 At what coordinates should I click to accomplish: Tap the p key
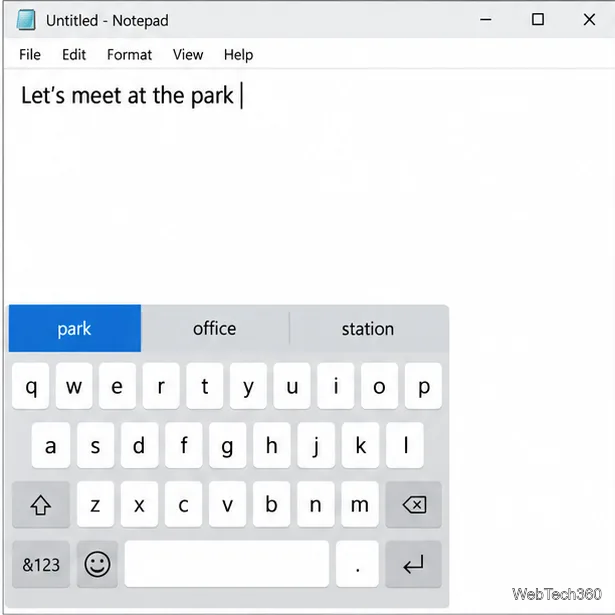(x=423, y=386)
